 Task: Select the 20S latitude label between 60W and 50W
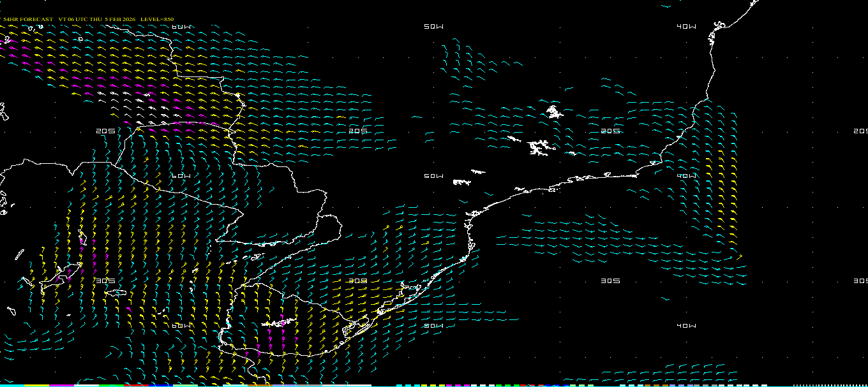[358, 131]
